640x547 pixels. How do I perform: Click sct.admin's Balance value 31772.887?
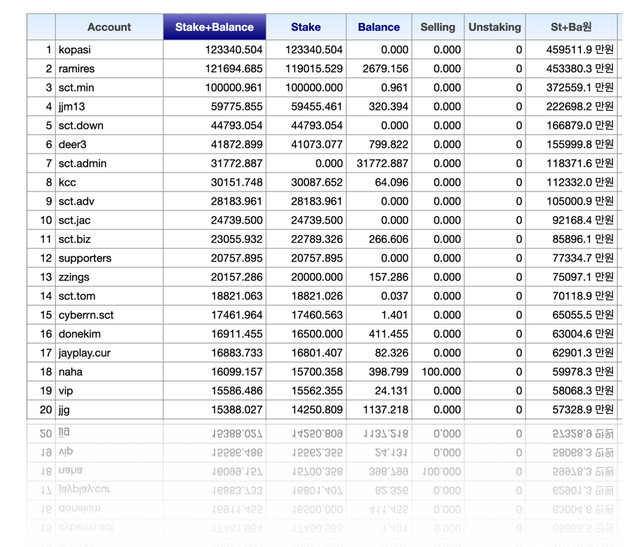382,163
